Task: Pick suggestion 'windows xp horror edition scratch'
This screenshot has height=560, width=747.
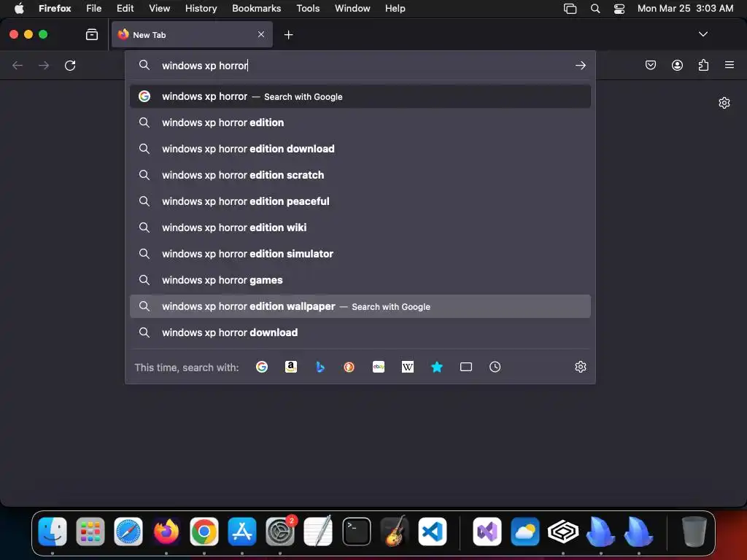Action: pyautogui.click(x=360, y=175)
